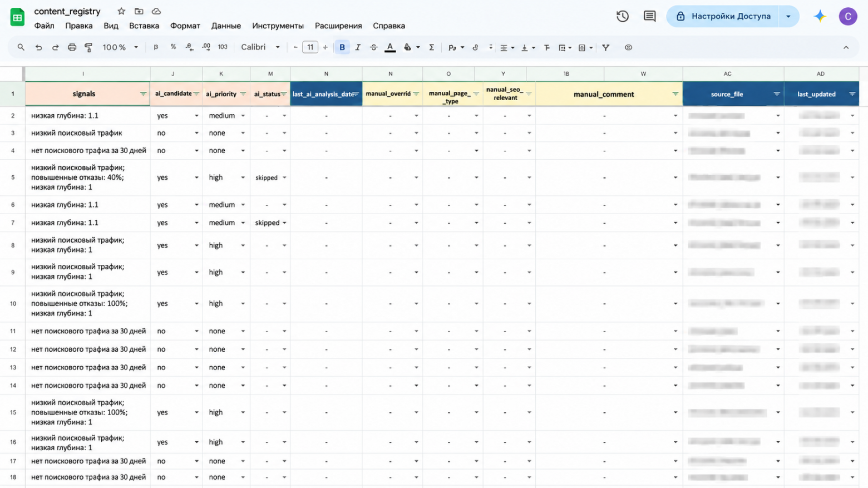The height and width of the screenshot is (488, 868).
Task: Click the undo arrow icon
Action: (38, 48)
